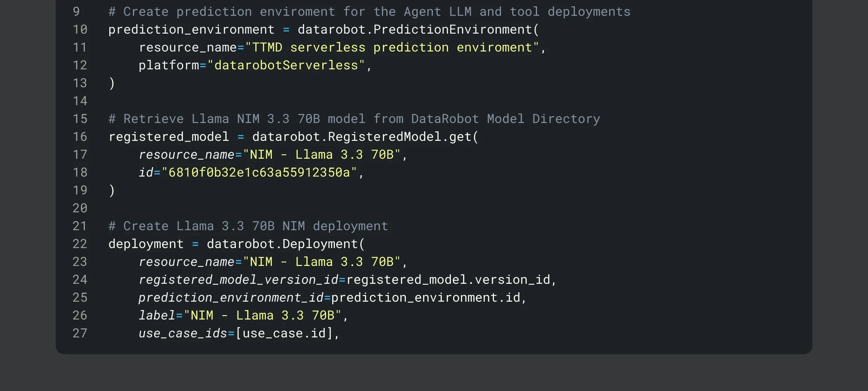868x391 pixels.
Task: Click the comment on line 9 about prediction environment
Action: (x=369, y=12)
